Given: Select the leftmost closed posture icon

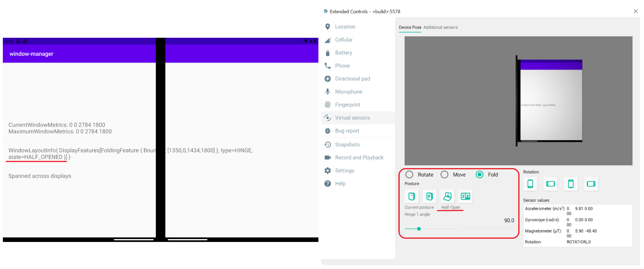Looking at the screenshot, I should [x=411, y=196].
